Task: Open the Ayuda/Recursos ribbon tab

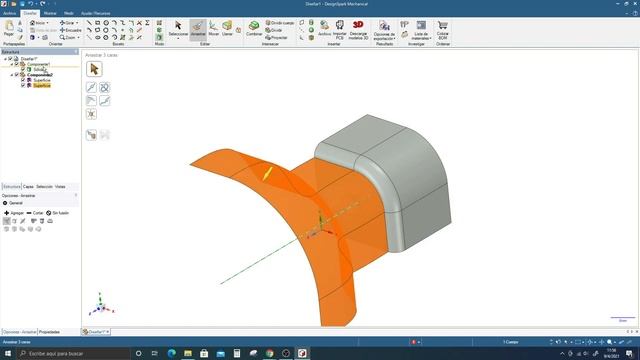Action: tap(96, 13)
